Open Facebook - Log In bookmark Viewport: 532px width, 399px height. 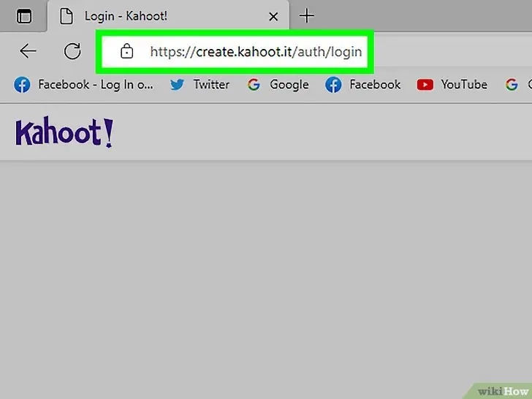(83, 85)
